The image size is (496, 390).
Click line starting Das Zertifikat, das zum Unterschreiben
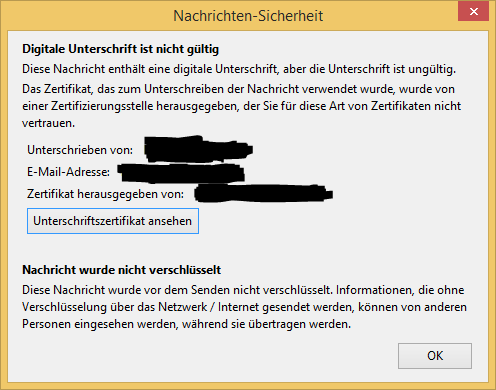click(238, 89)
